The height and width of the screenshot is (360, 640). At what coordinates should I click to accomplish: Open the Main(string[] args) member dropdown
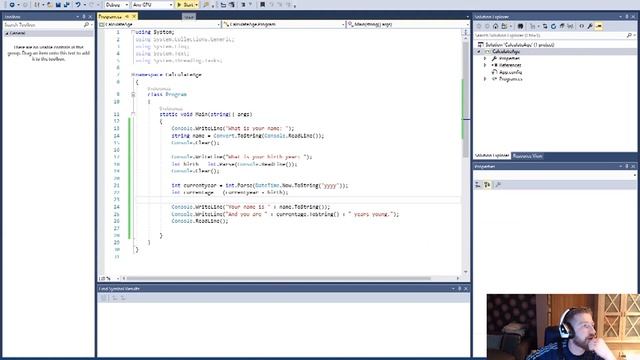coord(407,24)
